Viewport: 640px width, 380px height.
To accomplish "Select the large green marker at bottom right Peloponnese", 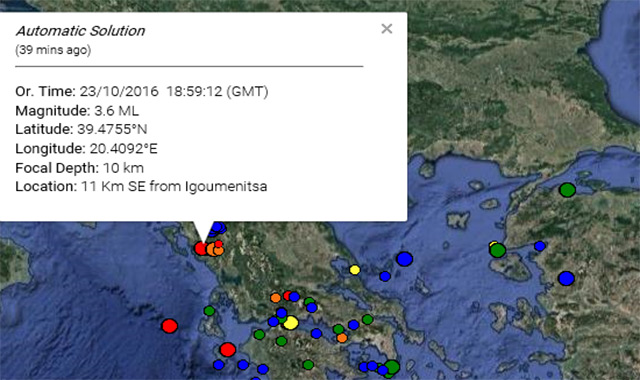I will coord(392,367).
